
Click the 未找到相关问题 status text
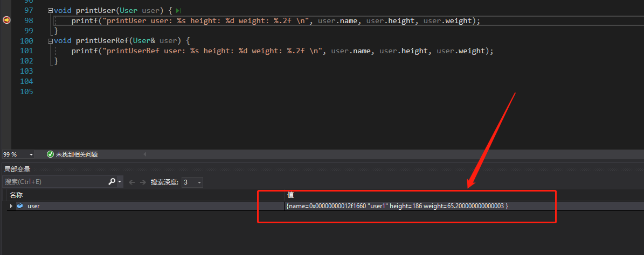(77, 154)
